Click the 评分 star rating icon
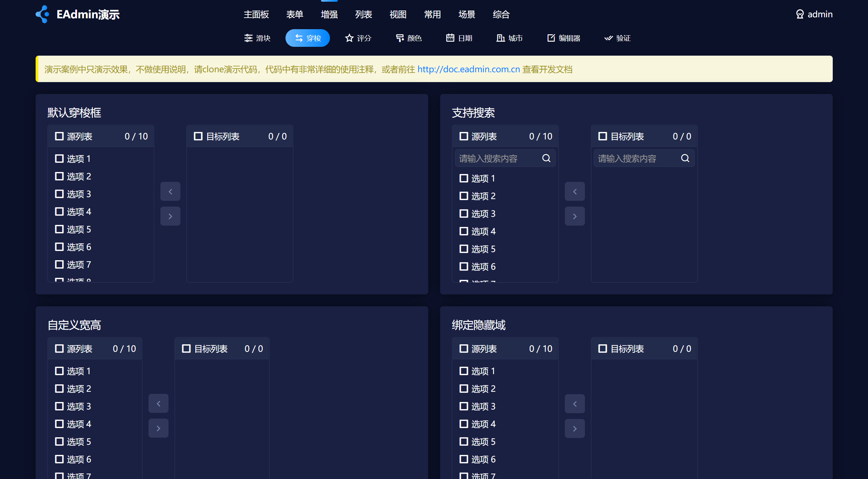 point(349,38)
